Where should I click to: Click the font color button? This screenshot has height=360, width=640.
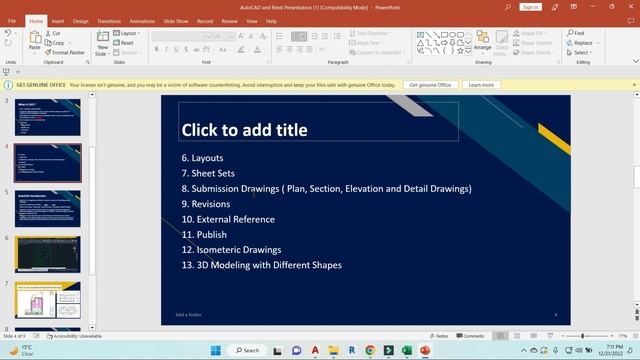pos(257,49)
